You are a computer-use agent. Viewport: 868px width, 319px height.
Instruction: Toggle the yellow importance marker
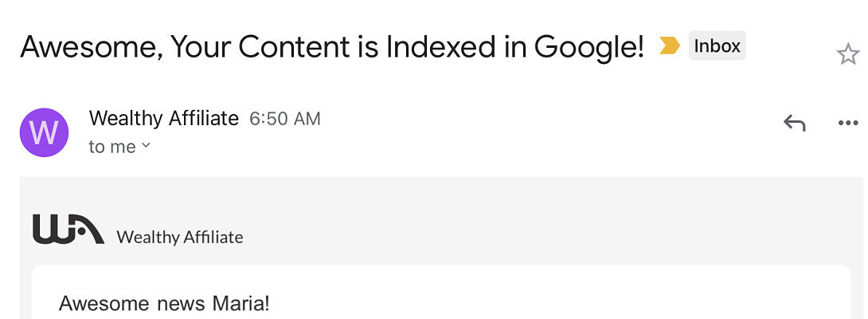[x=669, y=47]
